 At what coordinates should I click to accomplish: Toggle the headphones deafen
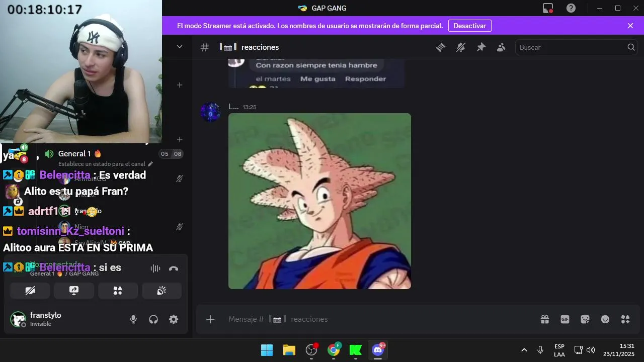[153, 319]
